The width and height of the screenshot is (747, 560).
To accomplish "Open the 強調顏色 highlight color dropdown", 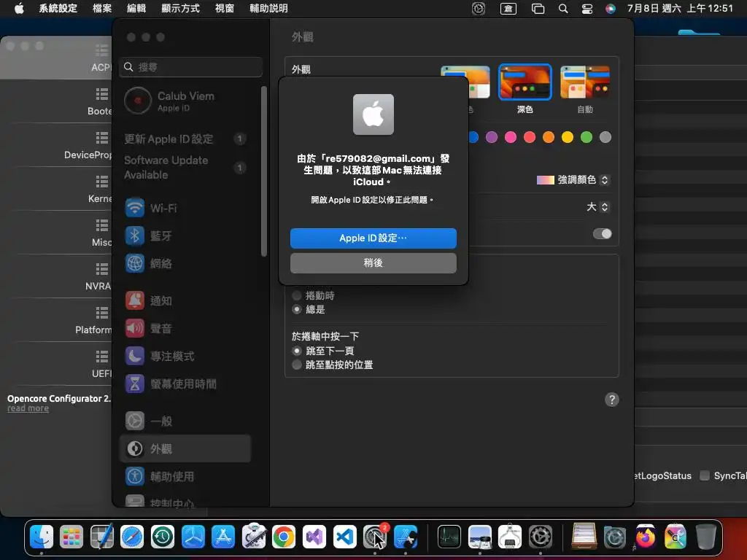I will (x=573, y=180).
